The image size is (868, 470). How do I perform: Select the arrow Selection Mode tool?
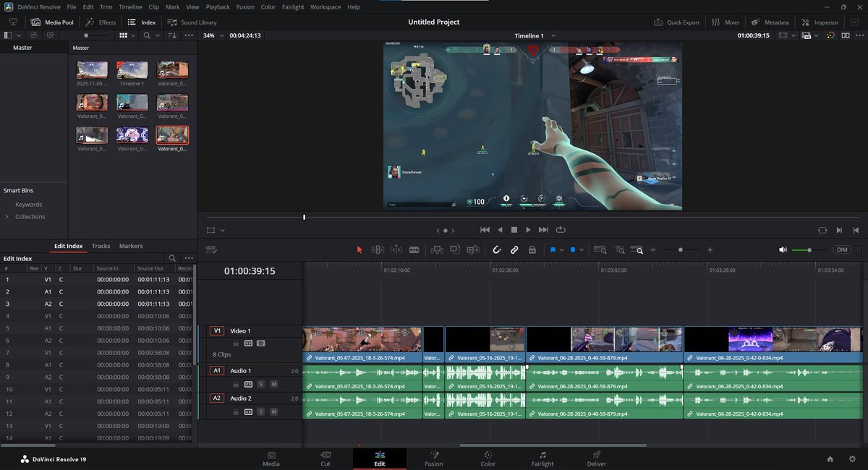click(359, 249)
